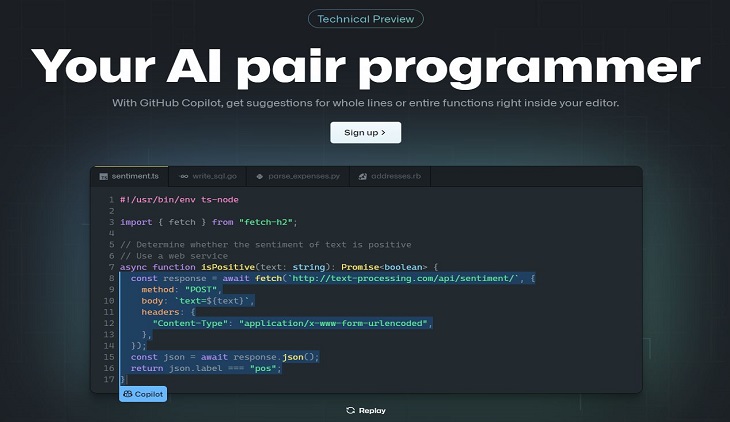Click the shebang line "#!/usr/bin/env ts-node"
The height and width of the screenshot is (422, 730).
pyautogui.click(x=179, y=200)
